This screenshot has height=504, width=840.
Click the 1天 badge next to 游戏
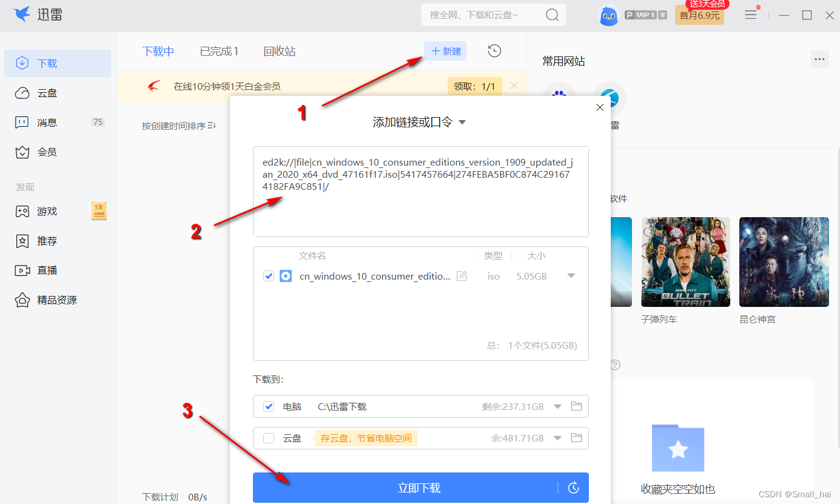(99, 211)
